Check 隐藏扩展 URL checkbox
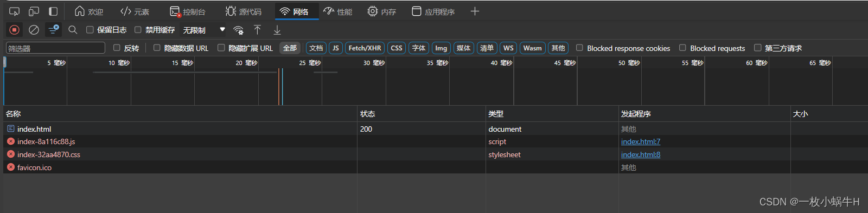This screenshot has height=213, width=868. tap(221, 48)
